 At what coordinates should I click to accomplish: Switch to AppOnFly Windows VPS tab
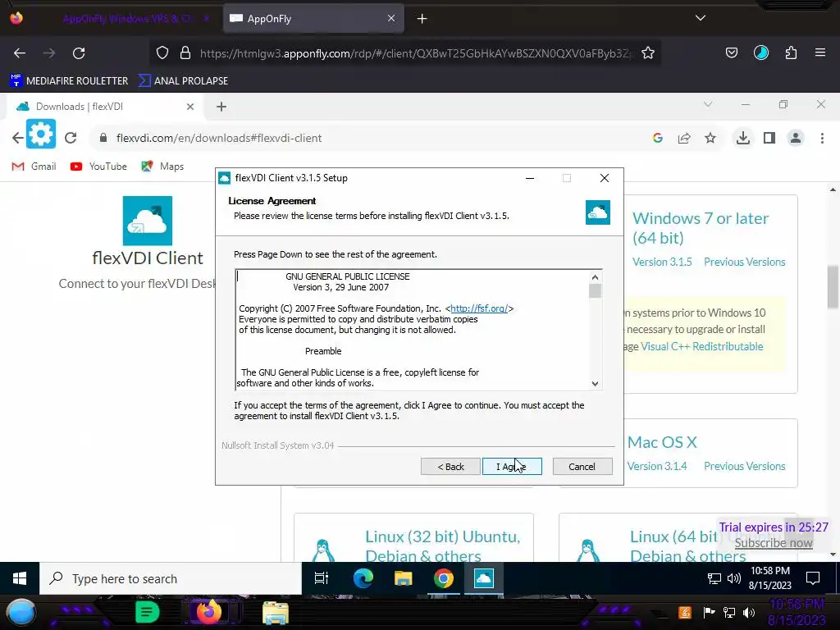coord(126,19)
